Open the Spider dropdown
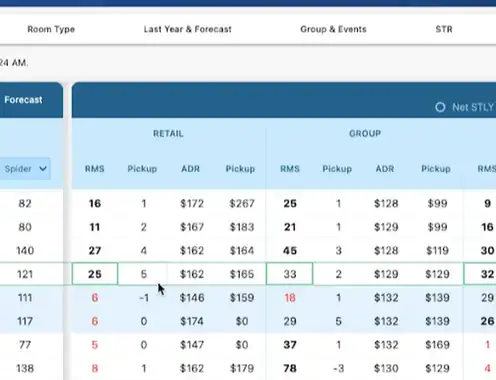 pyautogui.click(x=25, y=169)
